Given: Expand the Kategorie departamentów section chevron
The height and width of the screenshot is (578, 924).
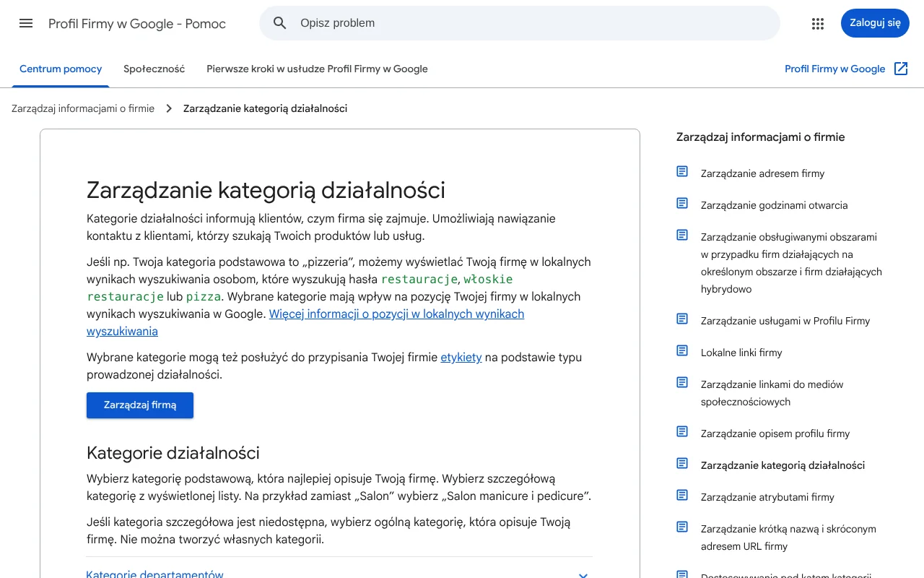Looking at the screenshot, I should pos(583,575).
